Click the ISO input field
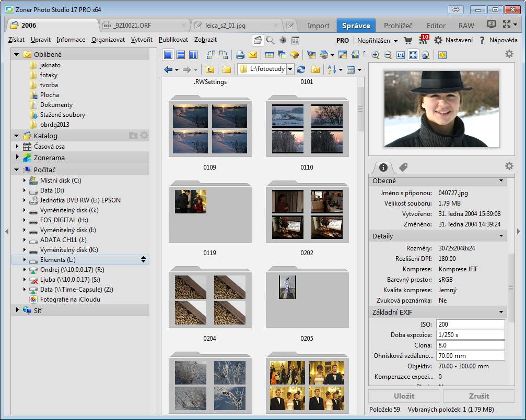Screen dimensions: 526x420 tap(470, 324)
